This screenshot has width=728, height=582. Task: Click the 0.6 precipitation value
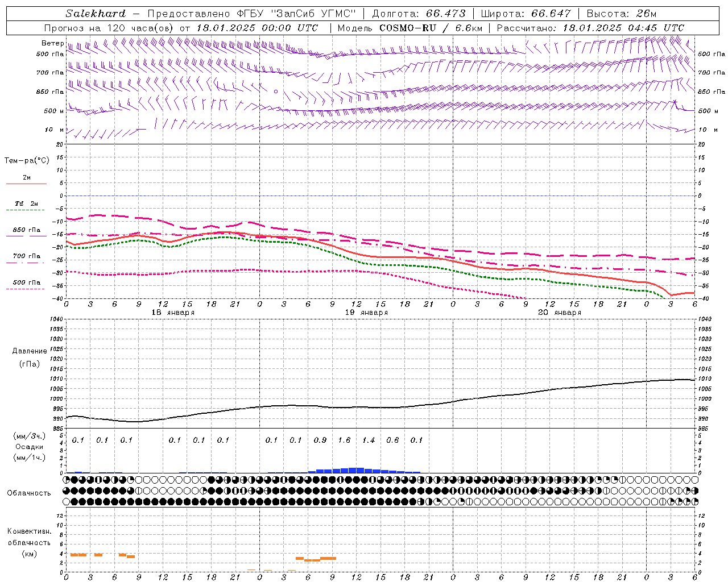pyautogui.click(x=392, y=440)
